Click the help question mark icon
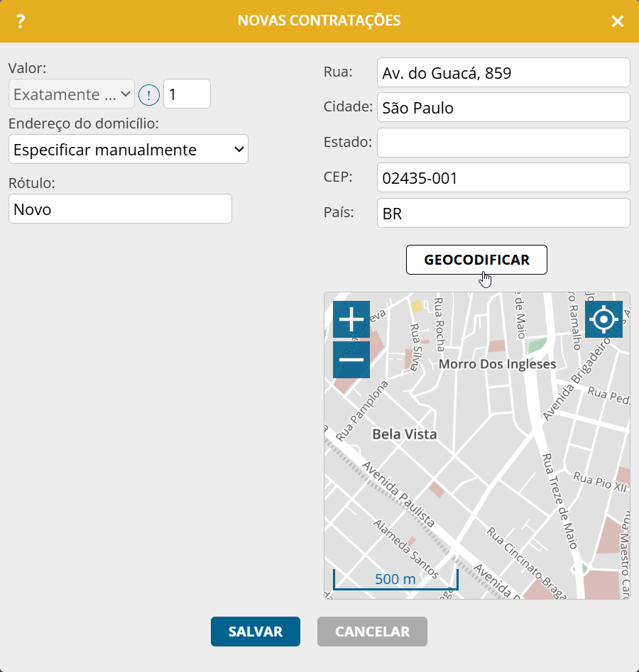 point(21,21)
